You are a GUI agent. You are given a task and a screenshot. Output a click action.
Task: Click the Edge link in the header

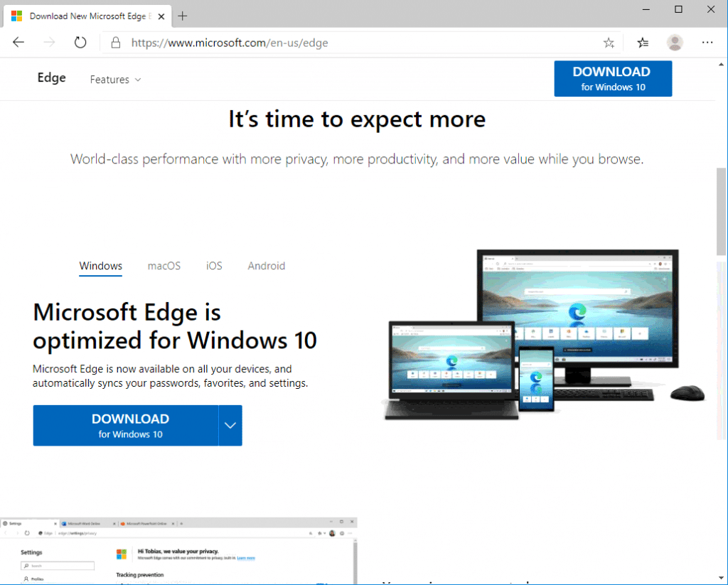(x=50, y=78)
